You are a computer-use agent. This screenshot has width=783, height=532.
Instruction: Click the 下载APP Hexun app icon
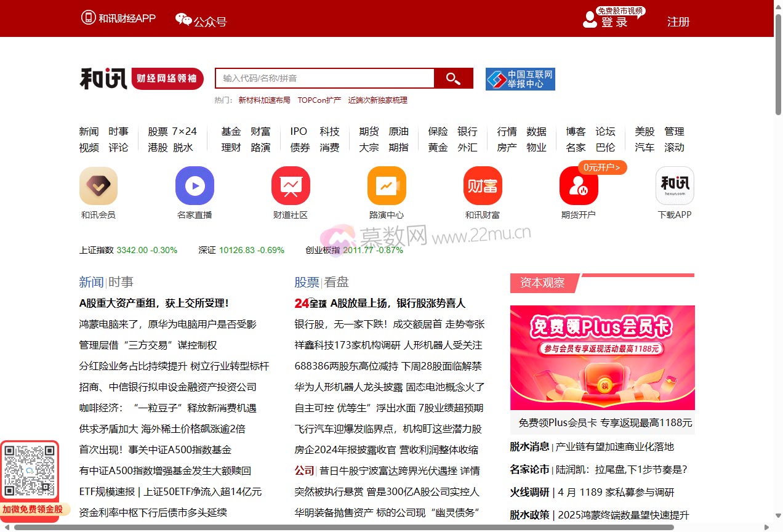pyautogui.click(x=674, y=185)
